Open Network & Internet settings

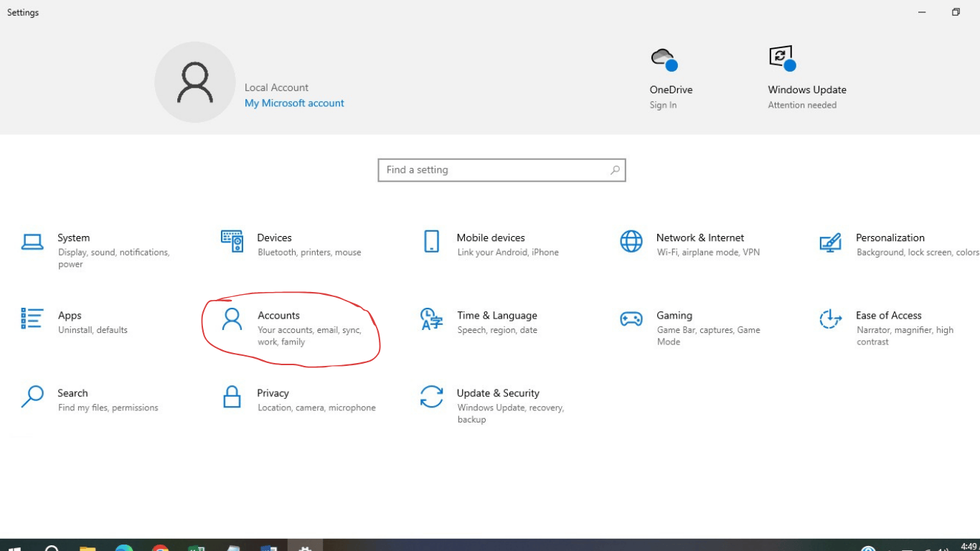coord(692,244)
